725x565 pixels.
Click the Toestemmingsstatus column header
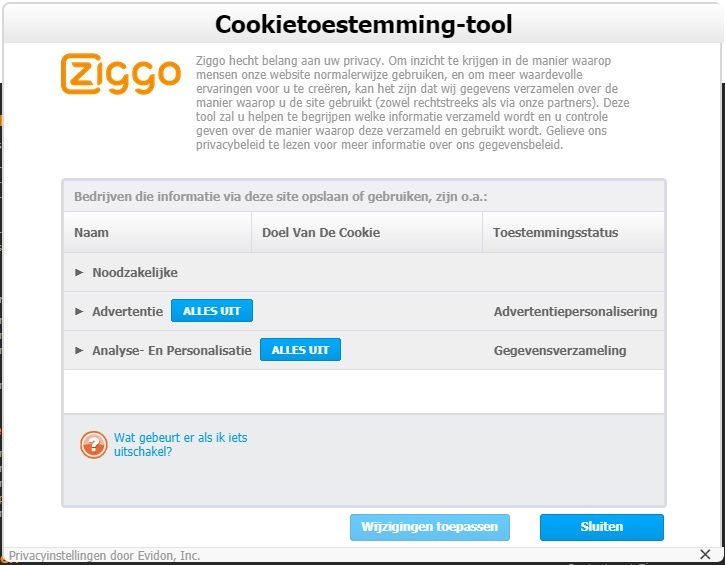coord(555,233)
